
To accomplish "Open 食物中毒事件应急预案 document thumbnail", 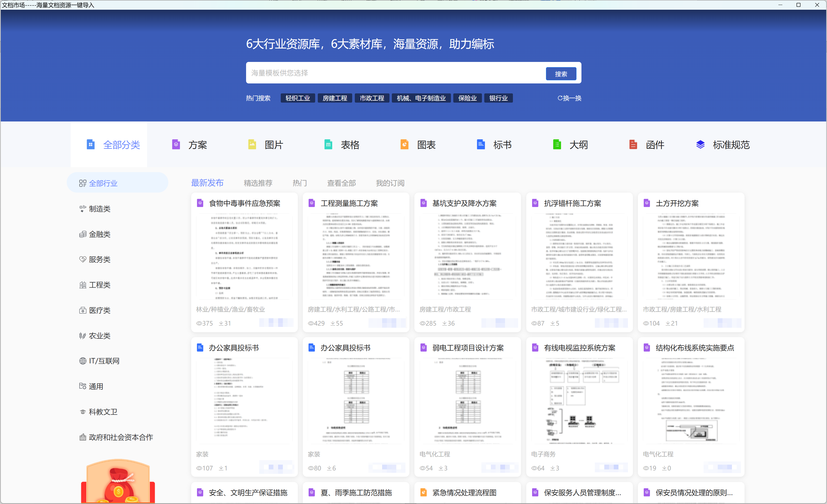I will click(244, 257).
